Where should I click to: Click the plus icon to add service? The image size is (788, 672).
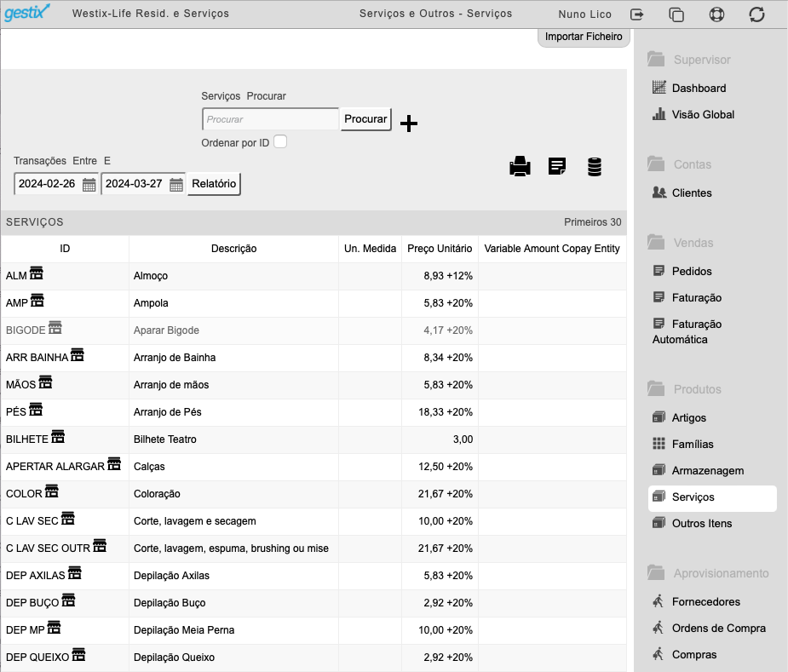tap(409, 123)
